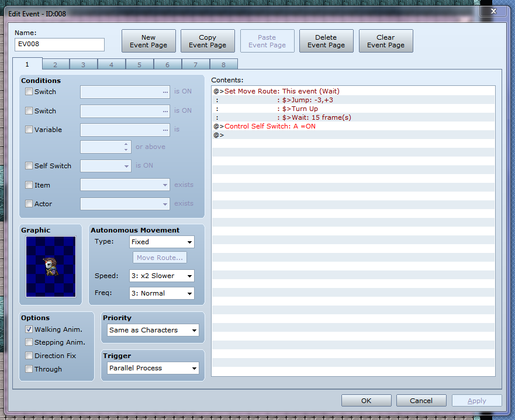This screenshot has width=515, height=420.
Task: Confirm changes with the OK button
Action: 366,401
